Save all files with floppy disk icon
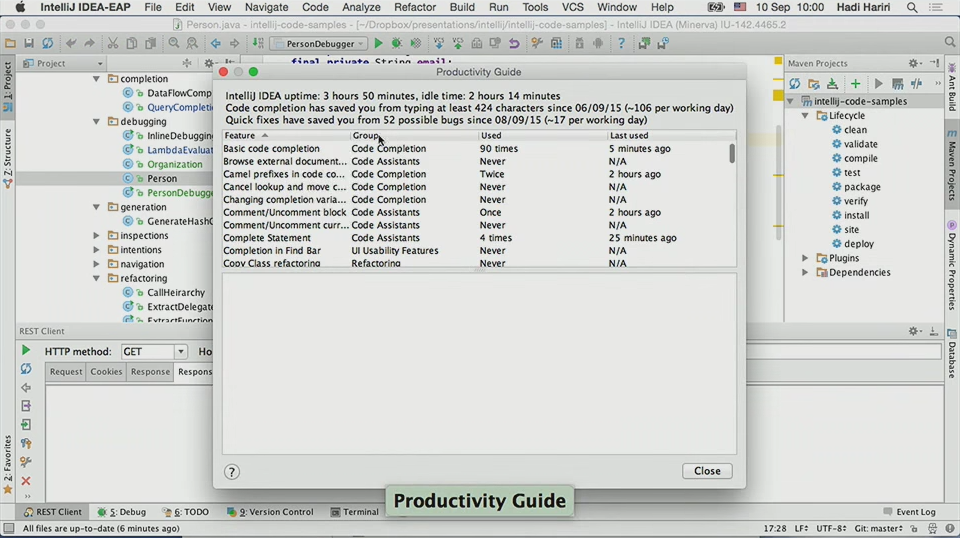 pyautogui.click(x=29, y=43)
